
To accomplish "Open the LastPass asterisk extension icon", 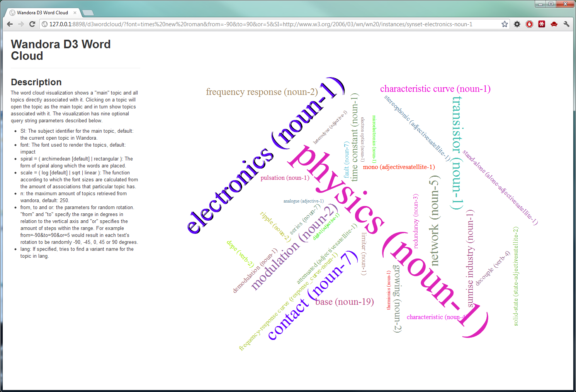I will (542, 24).
